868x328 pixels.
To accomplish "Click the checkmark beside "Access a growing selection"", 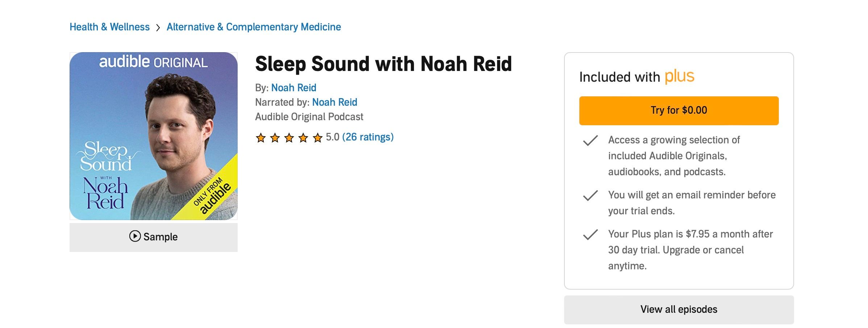I will pos(590,140).
